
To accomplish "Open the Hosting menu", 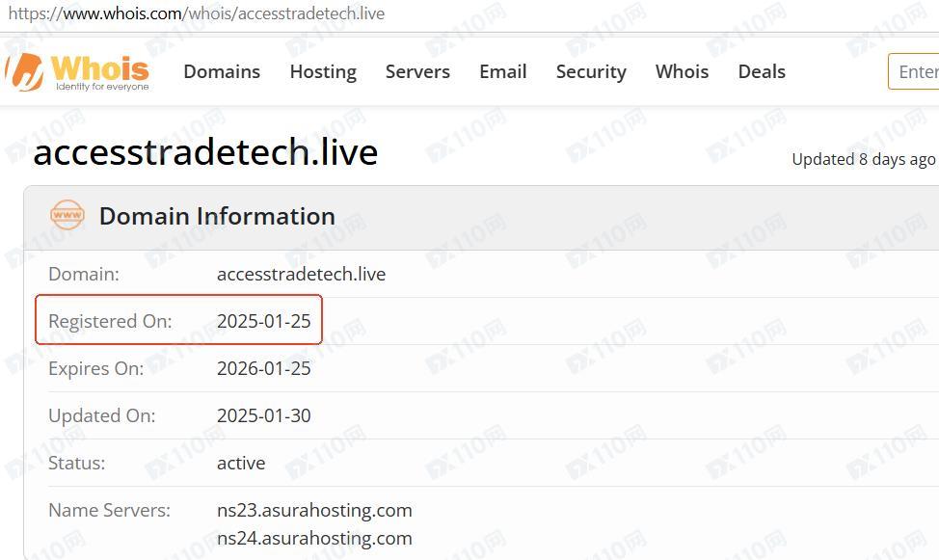I will point(323,72).
